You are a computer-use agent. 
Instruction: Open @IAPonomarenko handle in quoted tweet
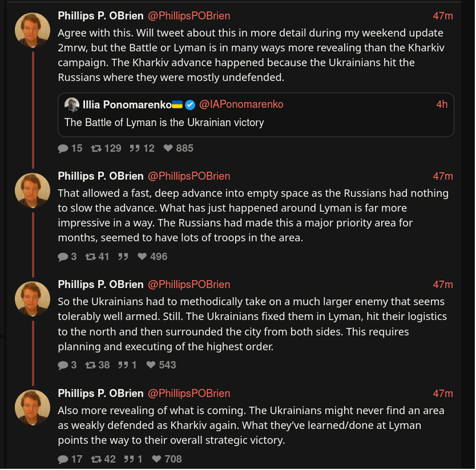241,104
